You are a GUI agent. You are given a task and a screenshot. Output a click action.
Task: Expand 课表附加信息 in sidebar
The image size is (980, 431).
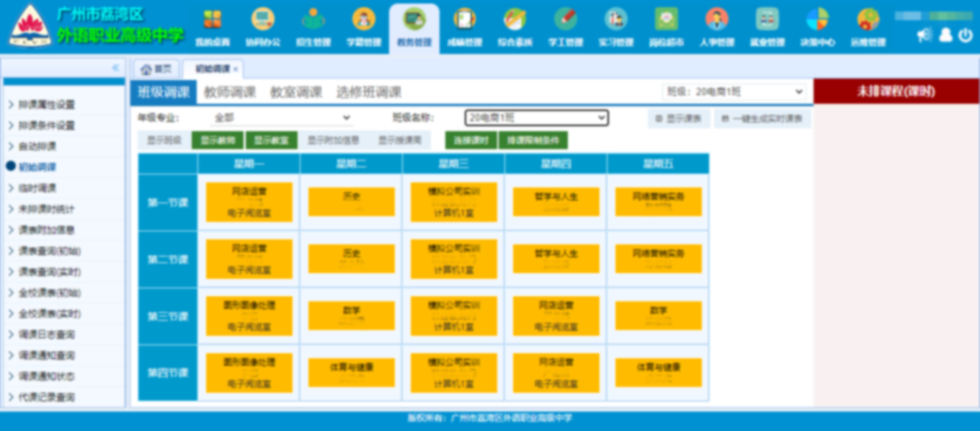(x=47, y=230)
